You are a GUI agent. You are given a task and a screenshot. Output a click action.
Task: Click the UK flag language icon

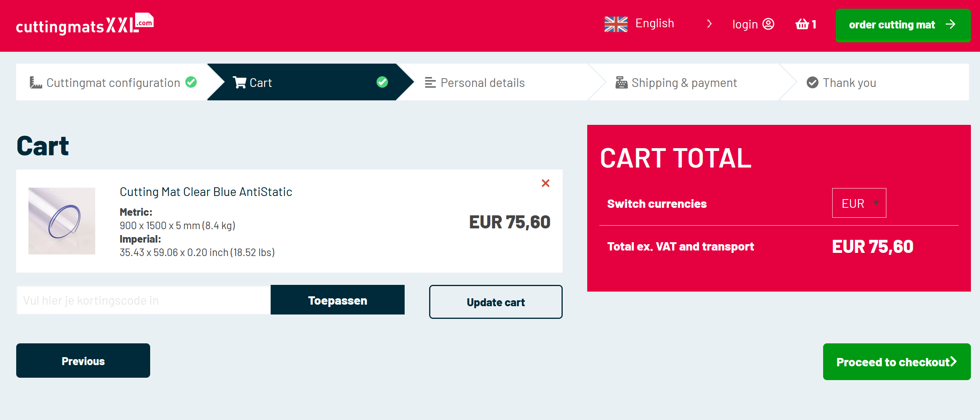[x=616, y=24]
